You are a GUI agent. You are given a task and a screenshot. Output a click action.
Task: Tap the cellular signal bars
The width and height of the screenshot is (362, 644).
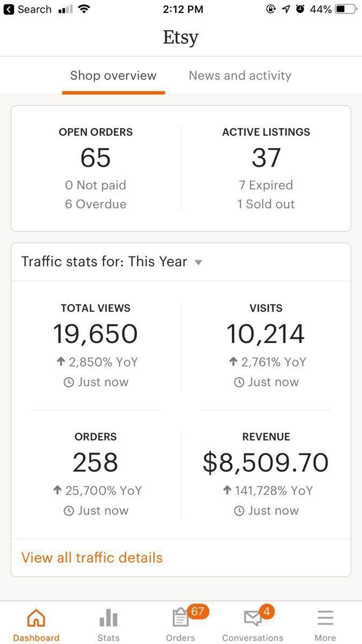coord(65,10)
